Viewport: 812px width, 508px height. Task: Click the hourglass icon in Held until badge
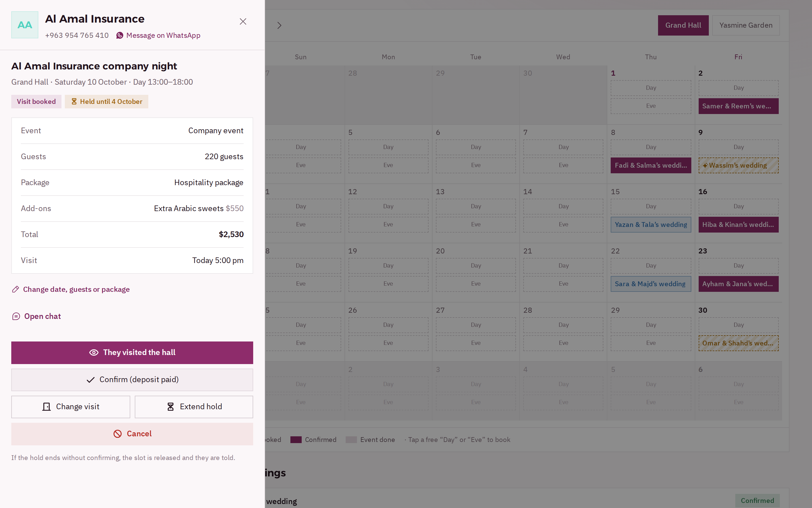click(x=74, y=102)
